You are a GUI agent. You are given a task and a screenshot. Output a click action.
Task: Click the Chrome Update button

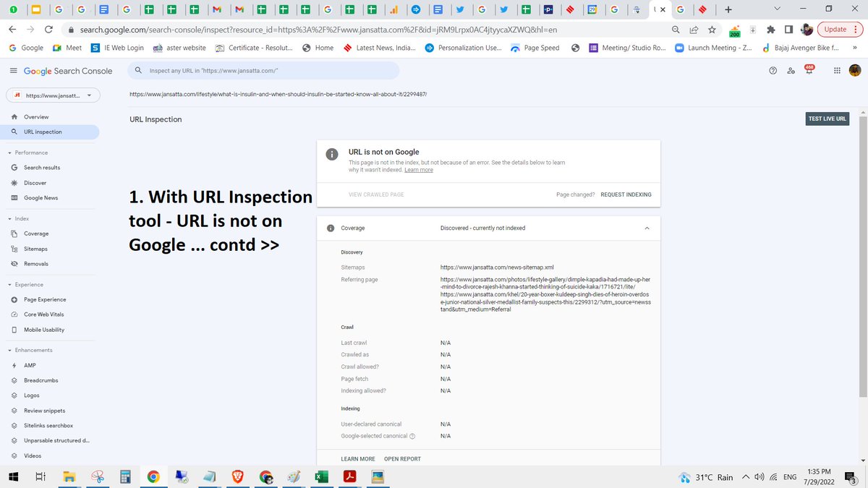[x=839, y=30]
